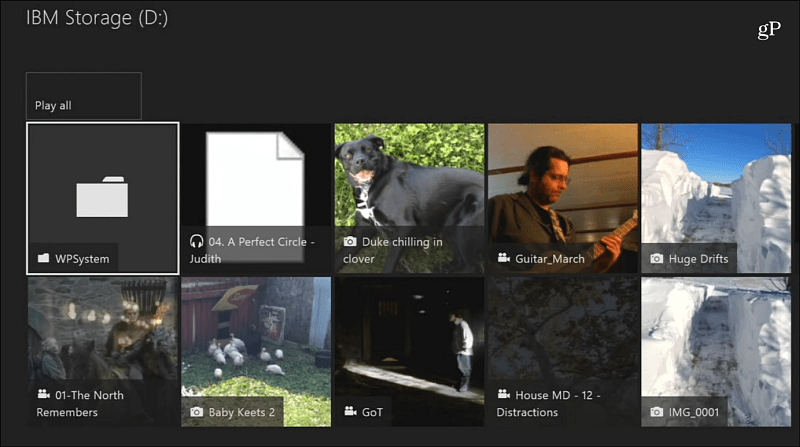This screenshot has width=800, height=447.
Task: Open the Baby Keets 2 photo
Action: [x=256, y=352]
